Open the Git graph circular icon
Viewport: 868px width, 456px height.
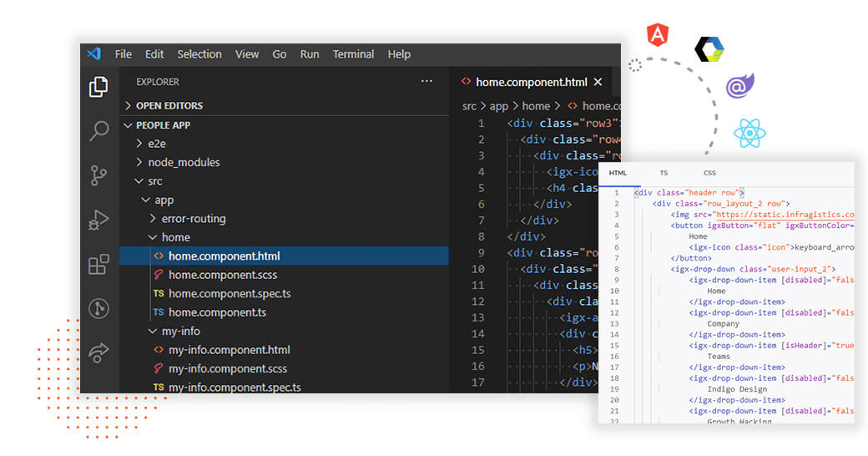98,308
